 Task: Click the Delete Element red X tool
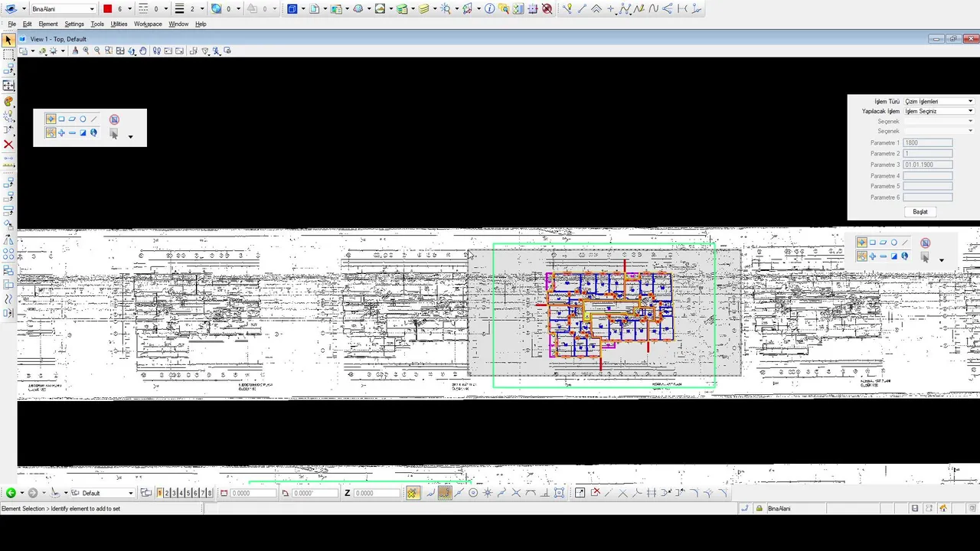pos(8,145)
